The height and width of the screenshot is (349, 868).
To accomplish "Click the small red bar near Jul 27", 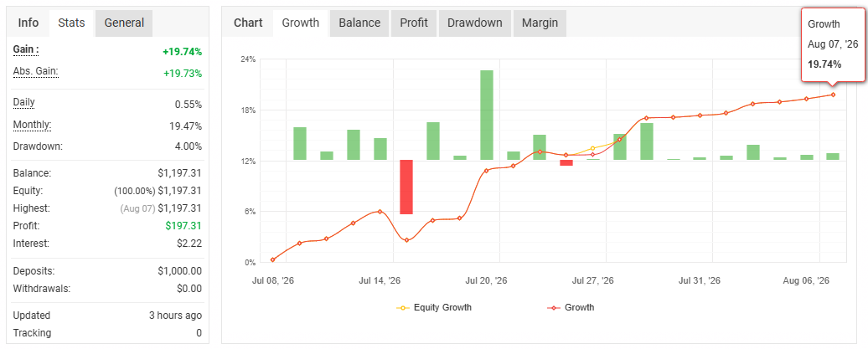I will [566, 162].
